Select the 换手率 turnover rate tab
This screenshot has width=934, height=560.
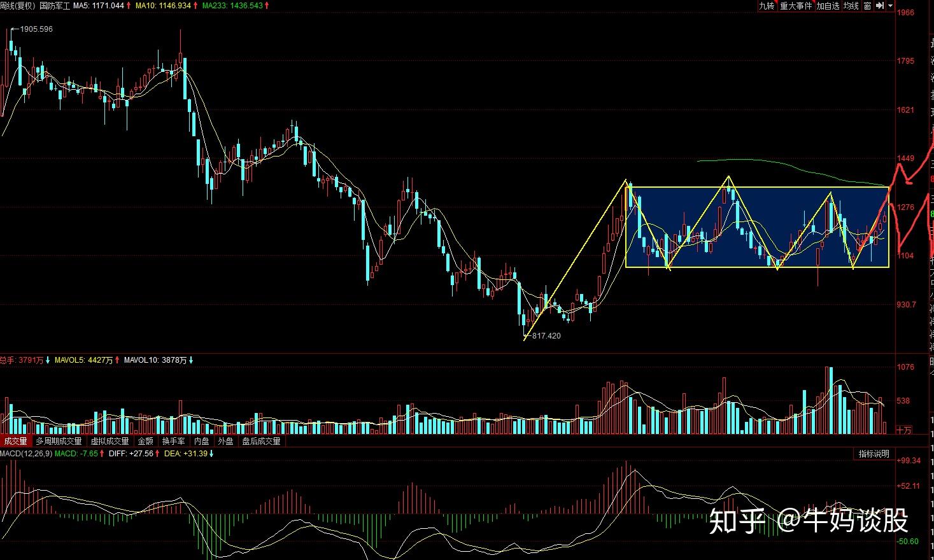tap(173, 441)
